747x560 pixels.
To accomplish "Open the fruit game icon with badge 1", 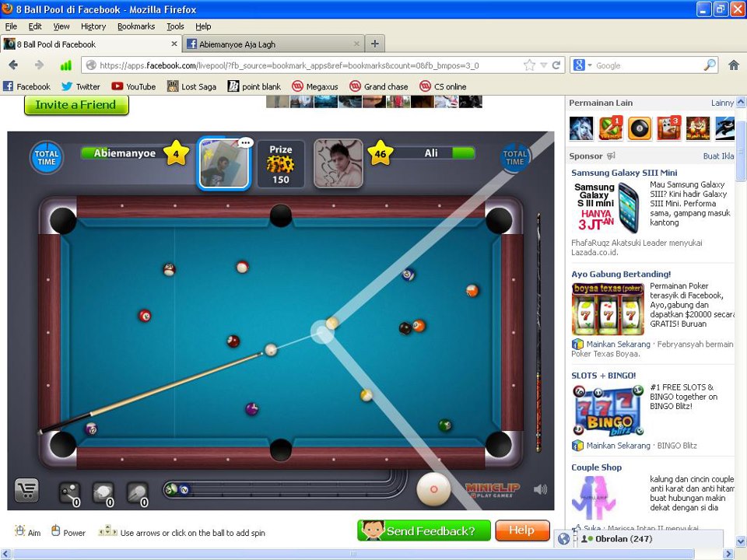I will tap(610, 128).
